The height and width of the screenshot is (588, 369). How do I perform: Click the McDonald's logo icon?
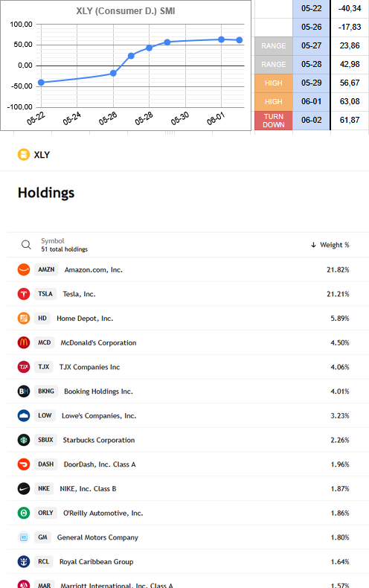point(24,342)
